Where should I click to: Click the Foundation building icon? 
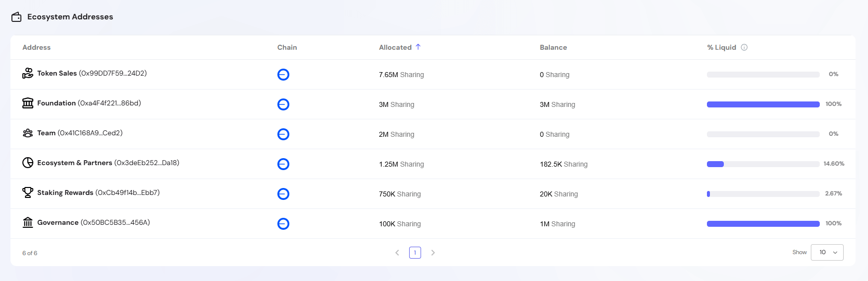28,103
